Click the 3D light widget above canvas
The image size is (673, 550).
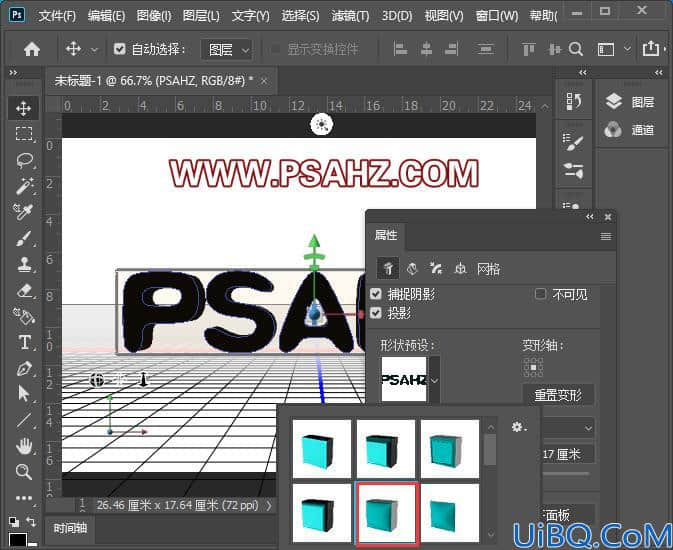click(321, 125)
